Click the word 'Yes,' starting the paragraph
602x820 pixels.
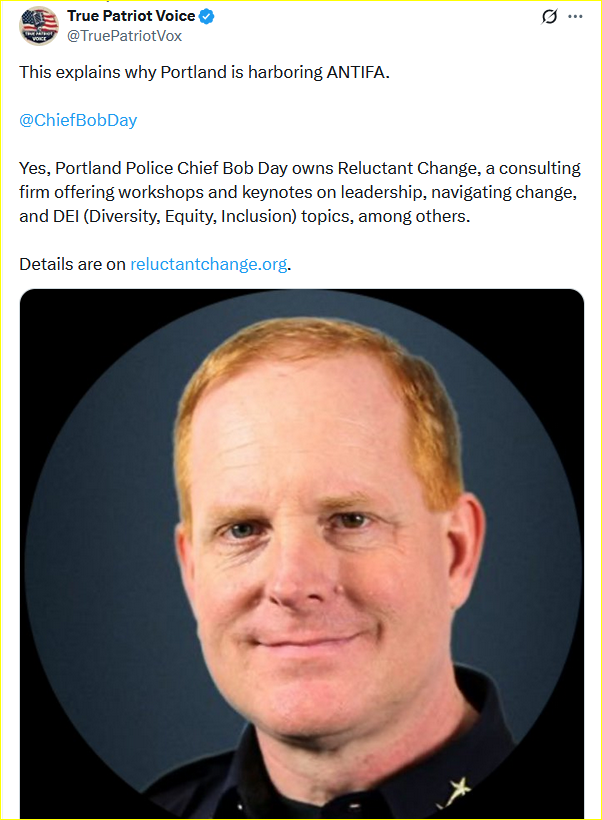(x=35, y=168)
